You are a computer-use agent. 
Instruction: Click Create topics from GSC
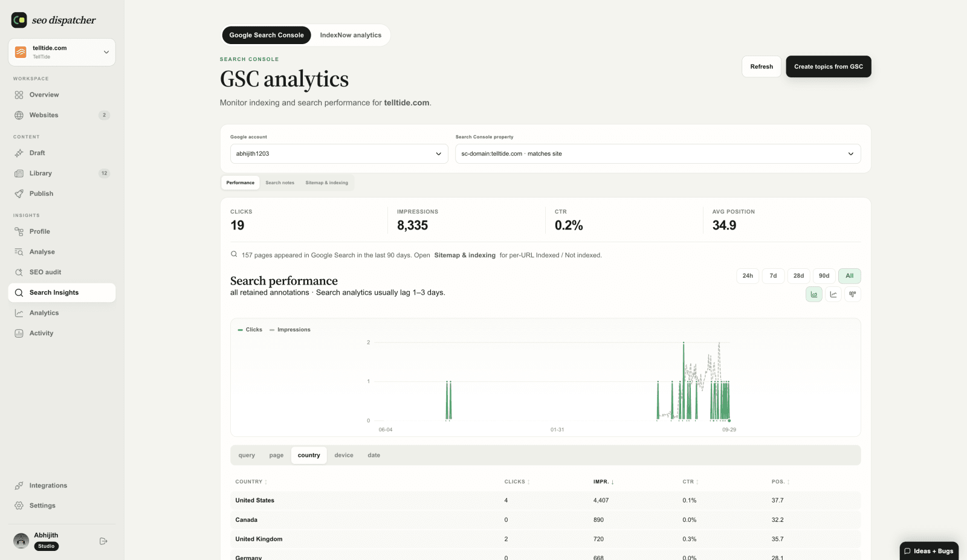(829, 66)
